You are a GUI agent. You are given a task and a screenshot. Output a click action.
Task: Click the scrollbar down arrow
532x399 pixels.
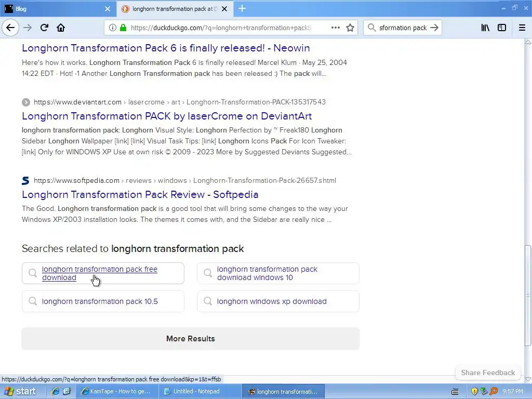pyautogui.click(x=528, y=379)
